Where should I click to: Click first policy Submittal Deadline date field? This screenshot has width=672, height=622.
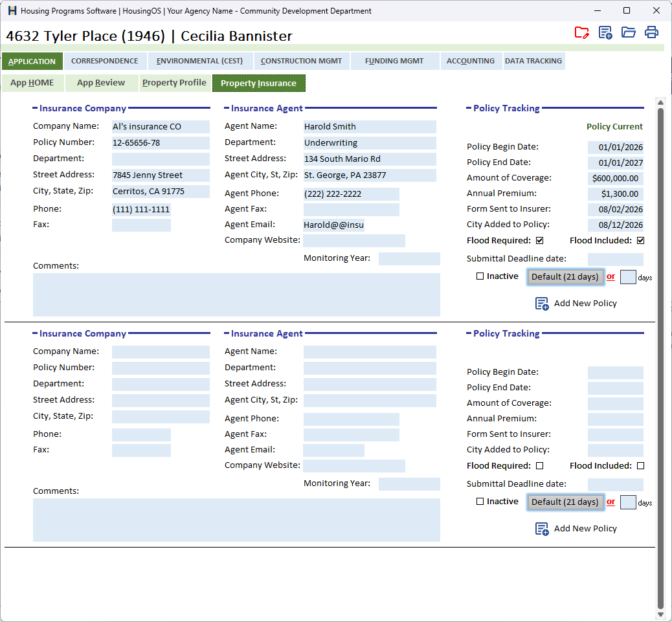click(x=616, y=259)
